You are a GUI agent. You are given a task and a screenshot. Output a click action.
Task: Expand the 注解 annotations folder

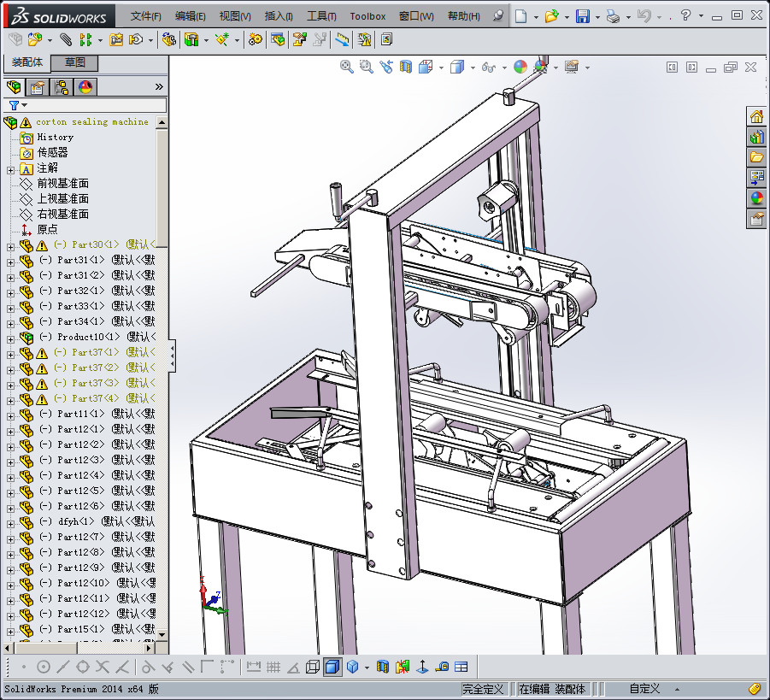(10, 168)
